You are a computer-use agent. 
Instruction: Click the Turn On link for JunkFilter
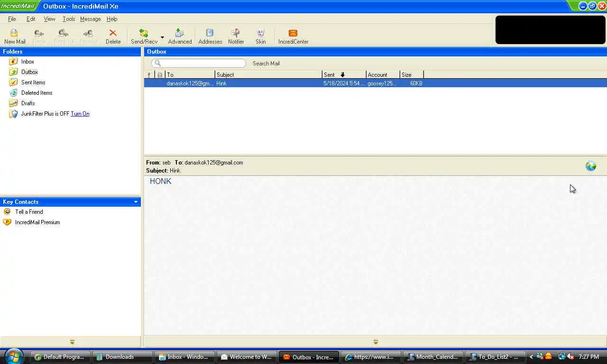80,114
